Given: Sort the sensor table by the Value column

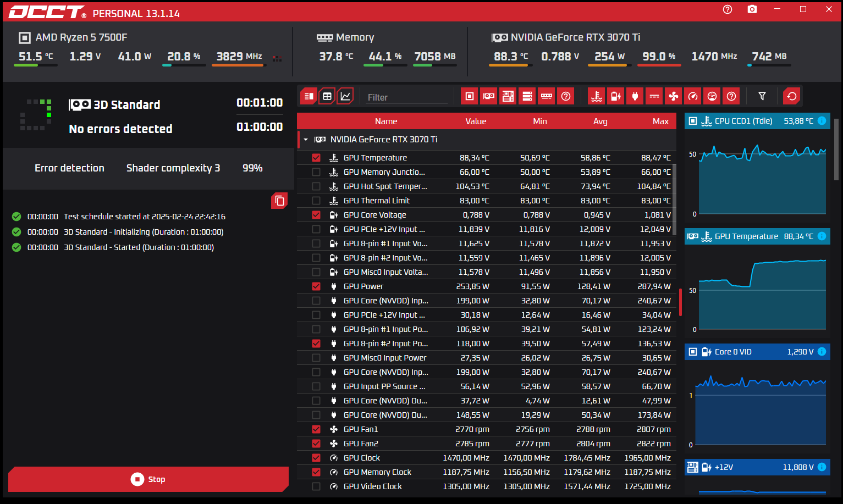Looking at the screenshot, I should [476, 121].
